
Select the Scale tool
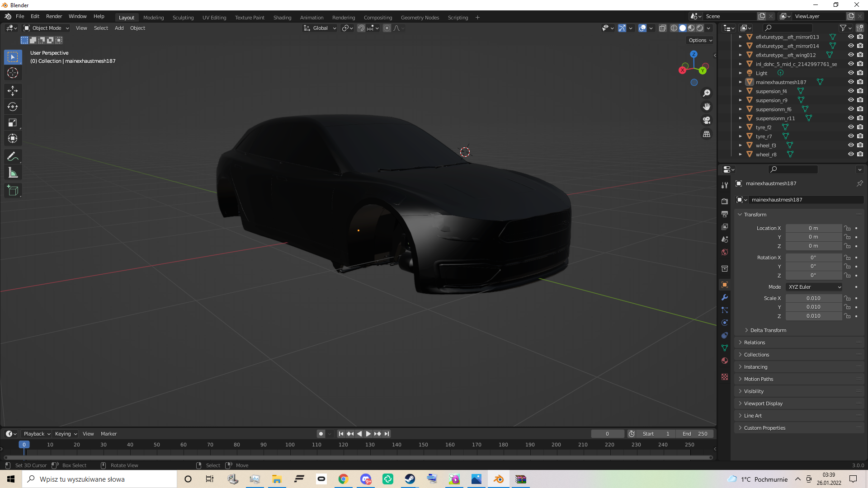13,123
